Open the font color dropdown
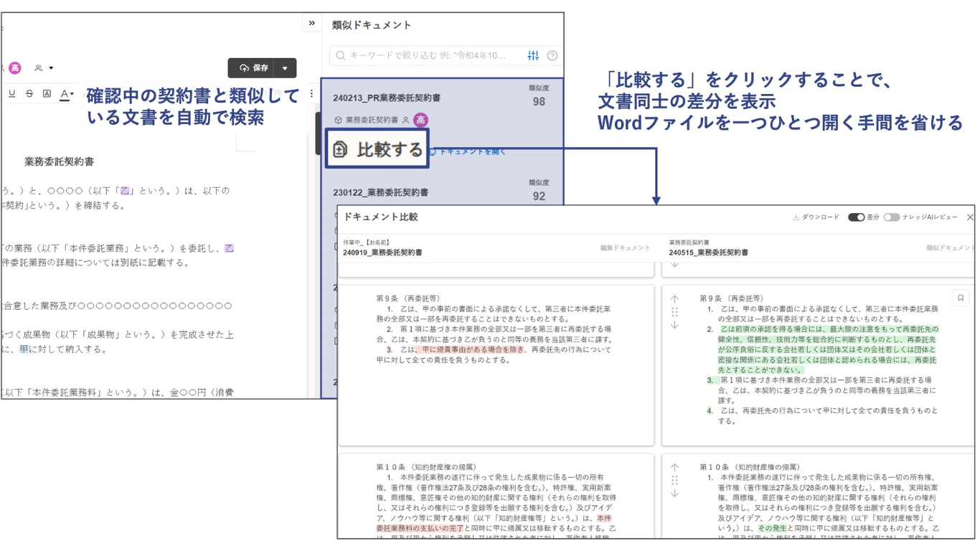Viewport: 980px width, 551px height. [x=67, y=94]
